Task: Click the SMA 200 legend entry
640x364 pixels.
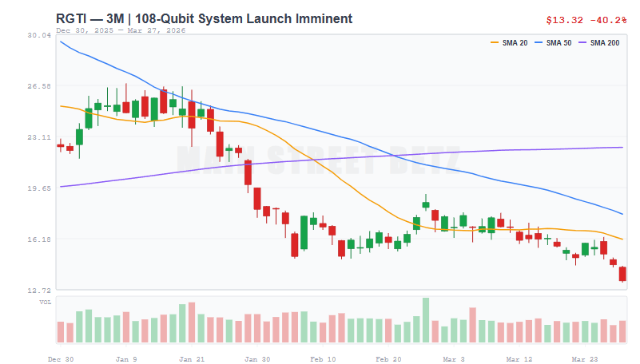Action: pyautogui.click(x=599, y=43)
